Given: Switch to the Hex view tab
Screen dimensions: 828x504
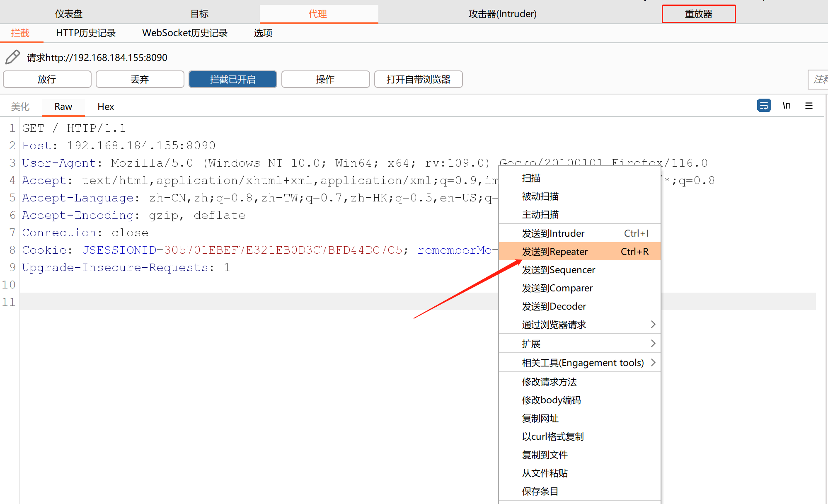Looking at the screenshot, I should 106,107.
